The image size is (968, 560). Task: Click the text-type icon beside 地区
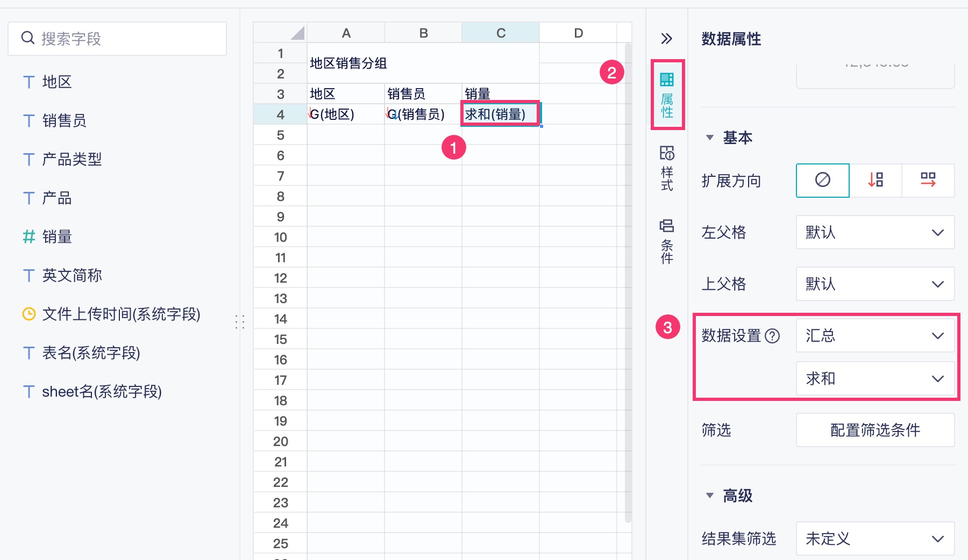coord(29,82)
